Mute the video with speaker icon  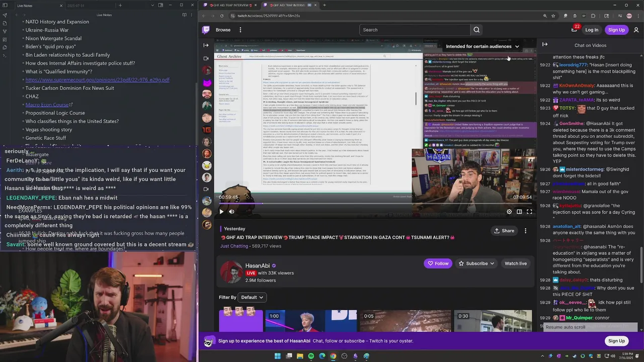[x=231, y=212]
